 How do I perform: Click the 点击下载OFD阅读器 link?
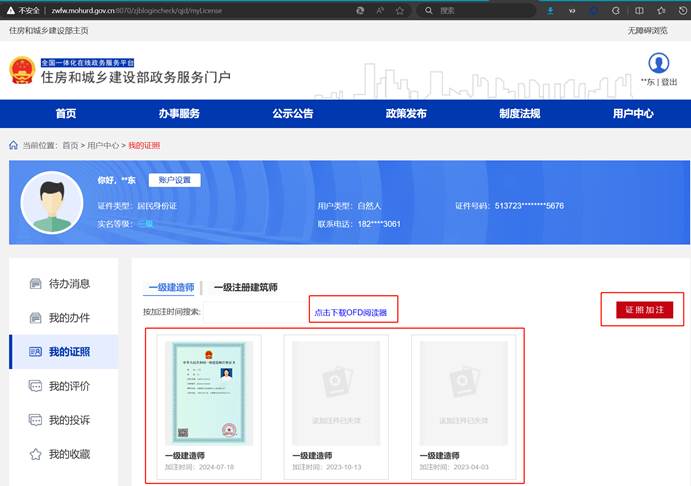tap(351, 313)
